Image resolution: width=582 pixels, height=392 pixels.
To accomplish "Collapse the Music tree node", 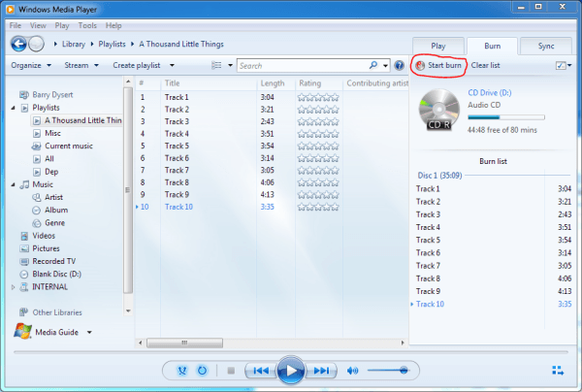I will [x=13, y=184].
